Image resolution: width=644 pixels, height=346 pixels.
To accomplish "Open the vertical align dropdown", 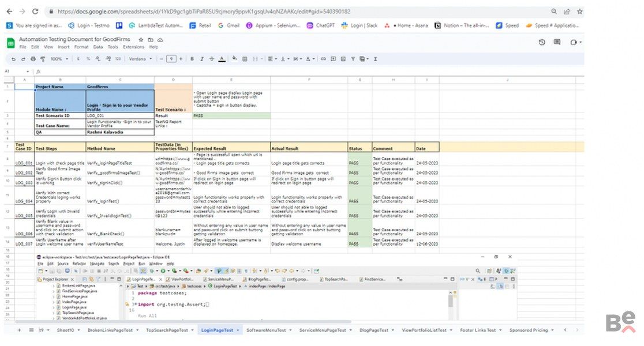I will (284, 59).
